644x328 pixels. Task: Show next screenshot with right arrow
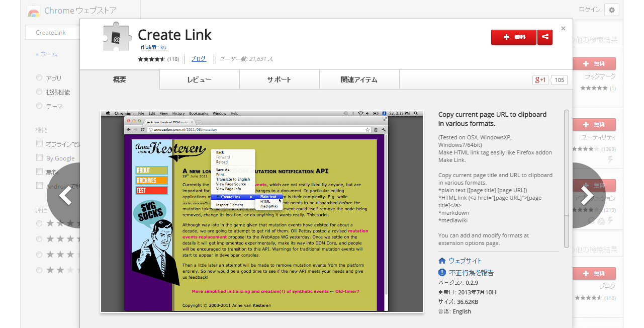click(587, 195)
